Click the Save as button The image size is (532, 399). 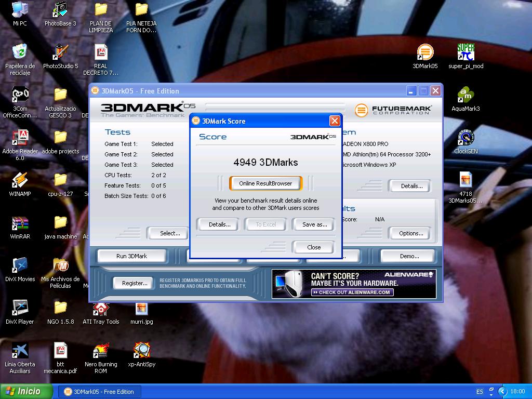point(314,224)
